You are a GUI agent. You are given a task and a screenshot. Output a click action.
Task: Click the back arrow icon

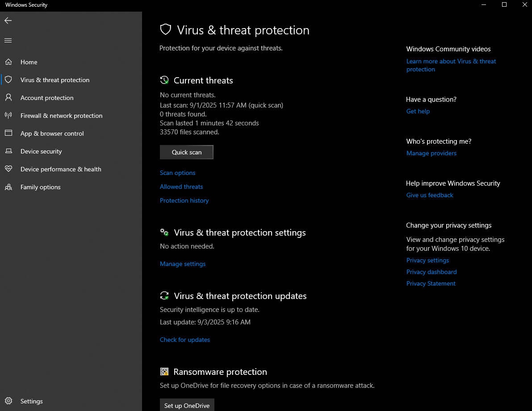point(8,21)
